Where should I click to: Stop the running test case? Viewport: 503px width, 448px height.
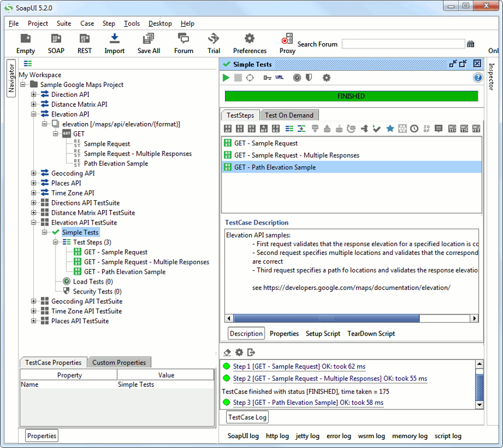238,78
